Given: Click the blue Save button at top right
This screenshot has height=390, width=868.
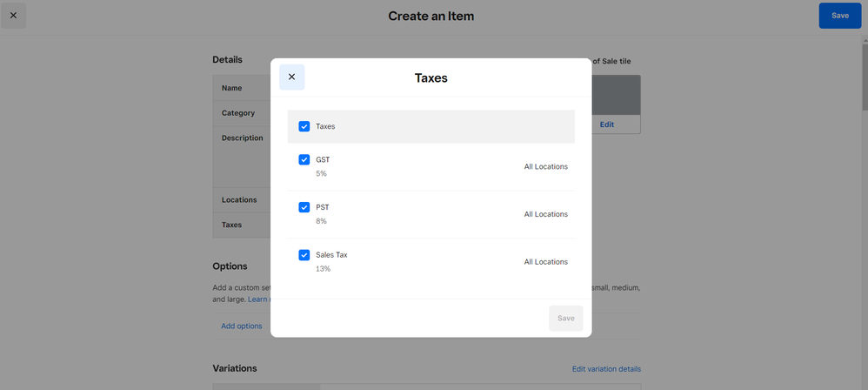Looking at the screenshot, I should click(839, 16).
